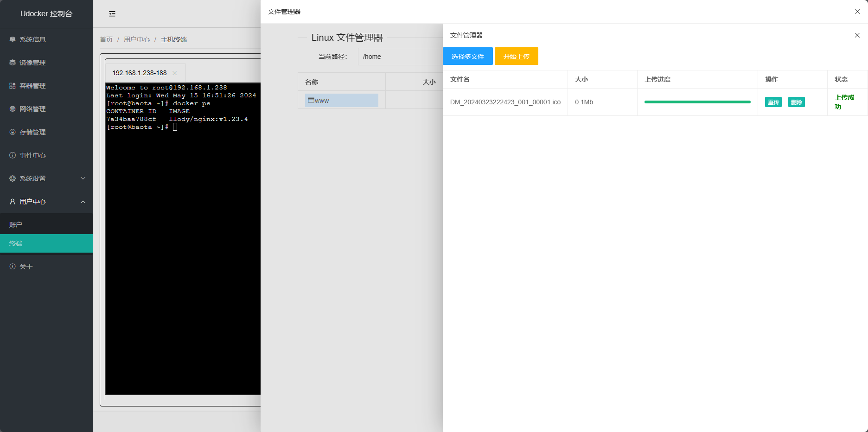Screen dimensions: 868x432
Task: Click the 关于 info icon
Action: click(13, 267)
